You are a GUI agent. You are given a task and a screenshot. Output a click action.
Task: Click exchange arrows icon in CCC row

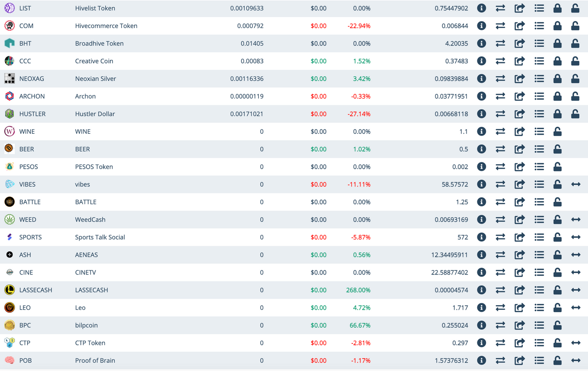tap(500, 61)
